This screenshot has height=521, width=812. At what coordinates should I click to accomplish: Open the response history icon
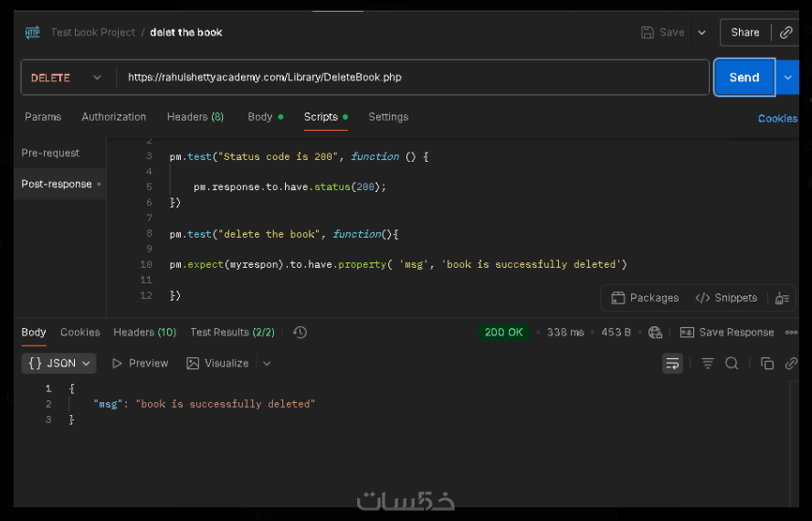(x=300, y=333)
